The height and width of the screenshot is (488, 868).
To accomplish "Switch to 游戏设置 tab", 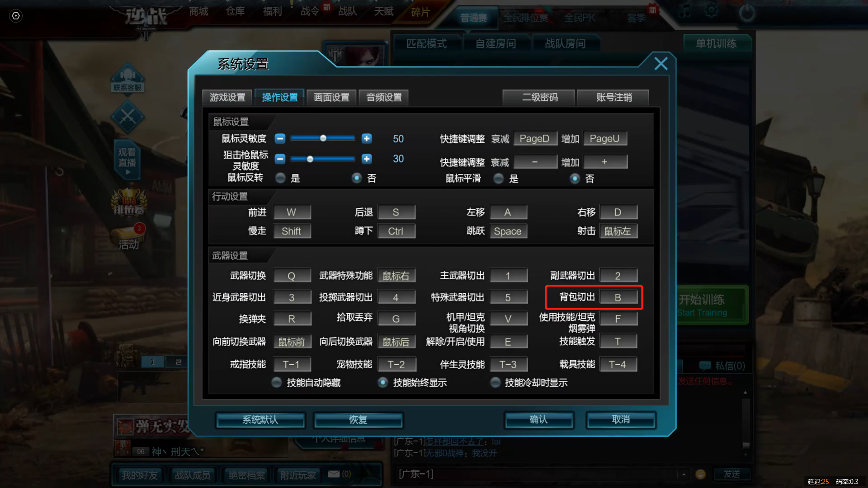I will tap(227, 97).
